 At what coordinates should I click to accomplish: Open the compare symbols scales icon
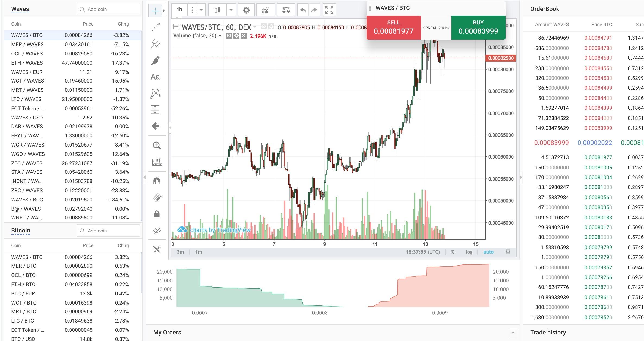(x=286, y=10)
